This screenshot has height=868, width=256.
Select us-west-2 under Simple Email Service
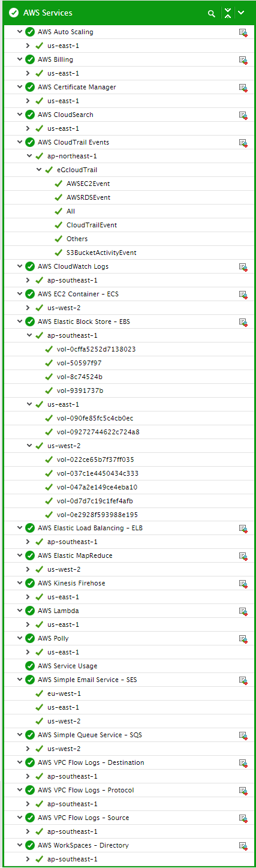pyautogui.click(x=64, y=721)
